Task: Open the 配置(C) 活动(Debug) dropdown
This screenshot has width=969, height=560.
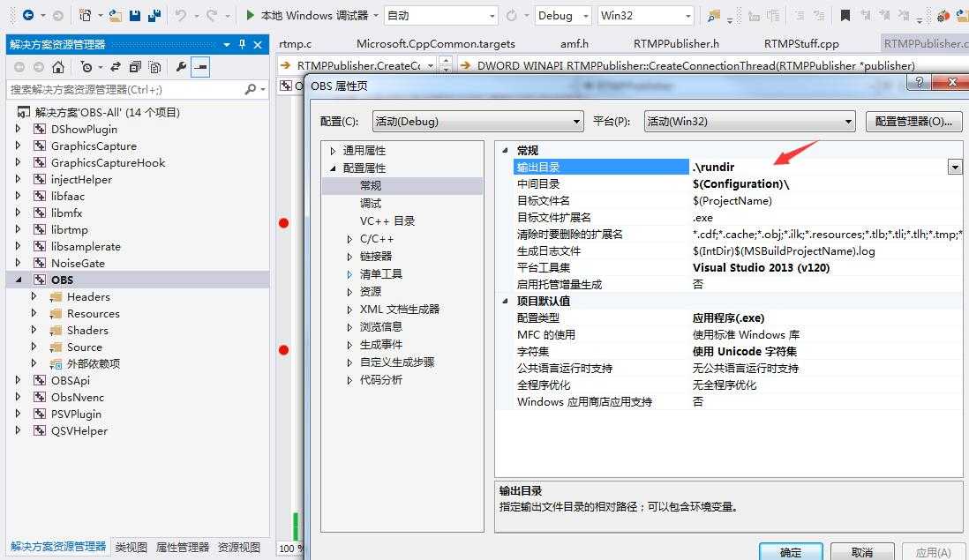Action: pyautogui.click(x=477, y=121)
